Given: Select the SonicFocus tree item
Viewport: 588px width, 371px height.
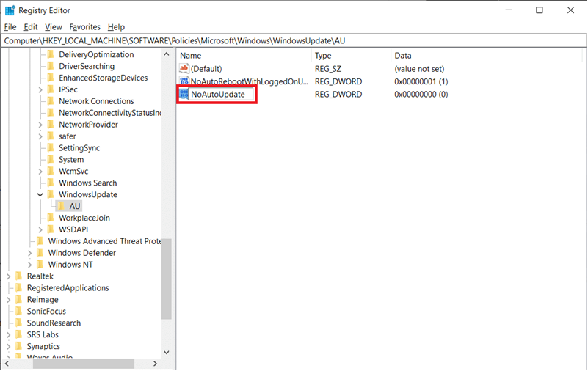Looking at the screenshot, I should coord(46,311).
